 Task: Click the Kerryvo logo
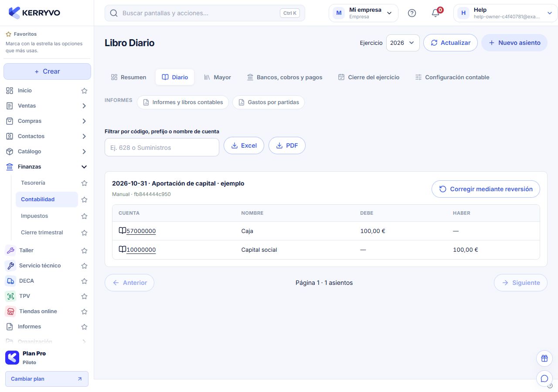point(34,13)
